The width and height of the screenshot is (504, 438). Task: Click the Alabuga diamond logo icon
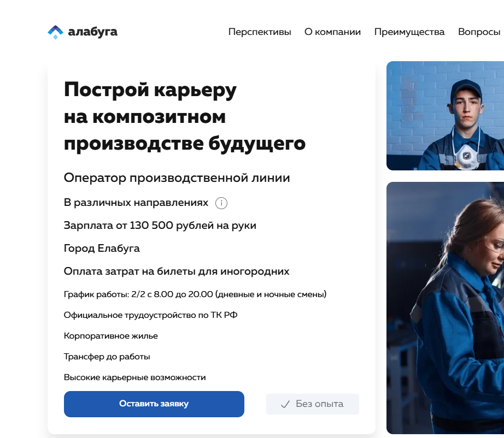point(55,32)
